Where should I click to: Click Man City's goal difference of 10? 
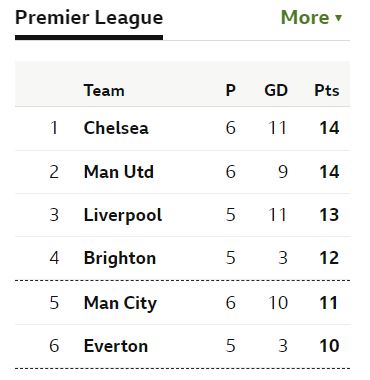tap(278, 303)
